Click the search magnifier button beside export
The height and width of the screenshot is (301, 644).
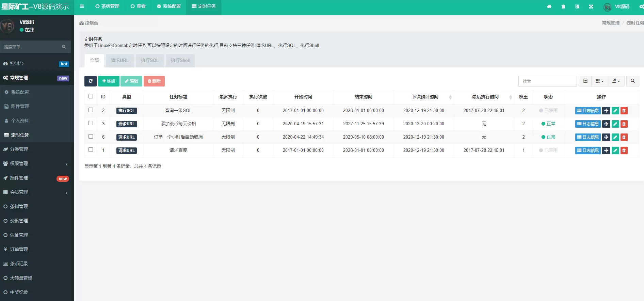pyautogui.click(x=632, y=81)
